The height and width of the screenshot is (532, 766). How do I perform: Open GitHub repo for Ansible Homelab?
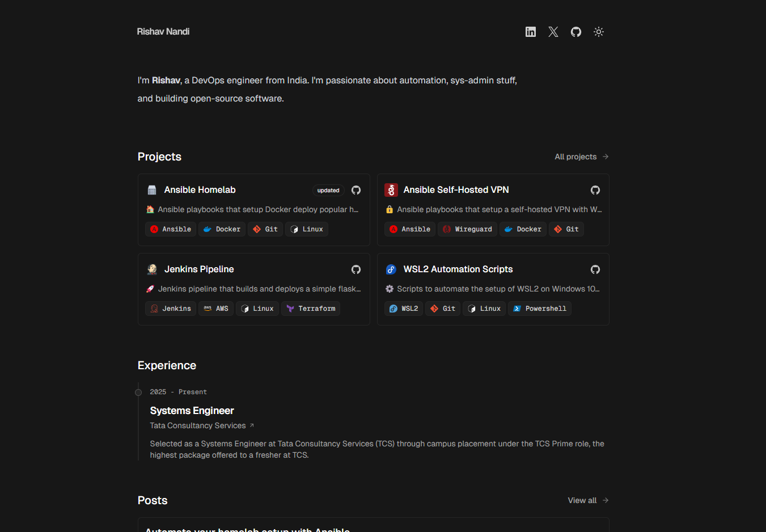[356, 190]
